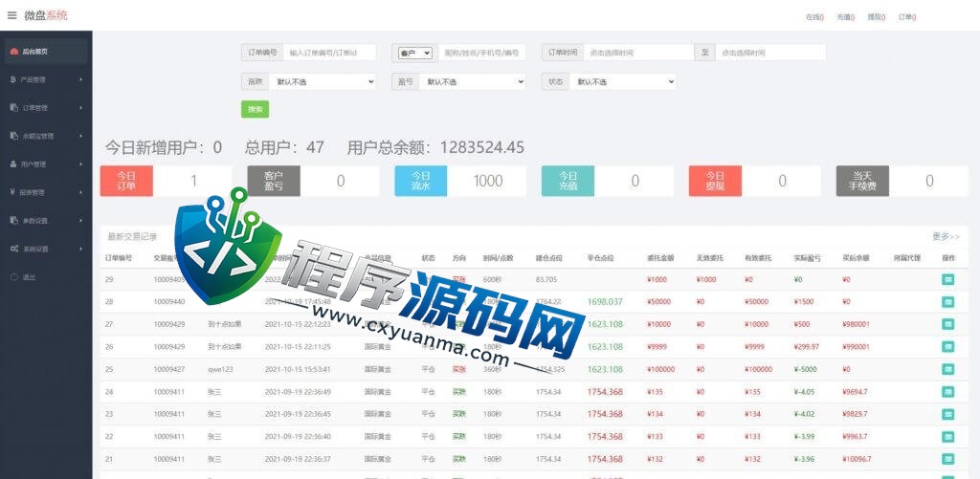Click the 订单时间 start time picker field

[638, 54]
